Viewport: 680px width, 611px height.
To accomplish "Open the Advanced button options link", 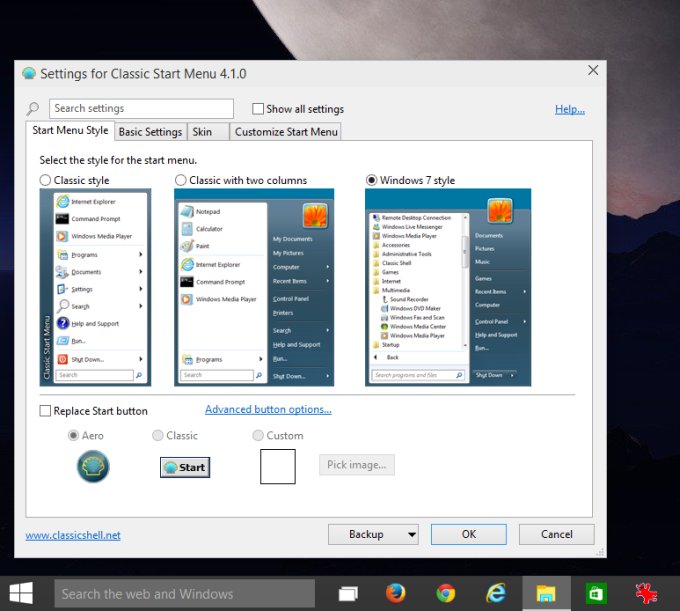I will [x=268, y=409].
